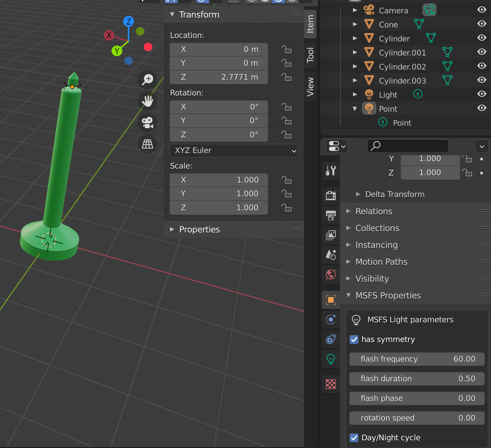Click the Y axis on navigation gizmo

117,51
